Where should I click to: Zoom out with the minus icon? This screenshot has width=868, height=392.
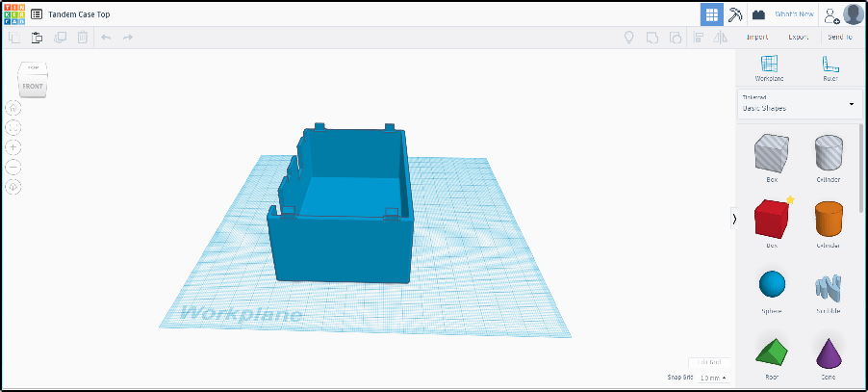(x=14, y=167)
